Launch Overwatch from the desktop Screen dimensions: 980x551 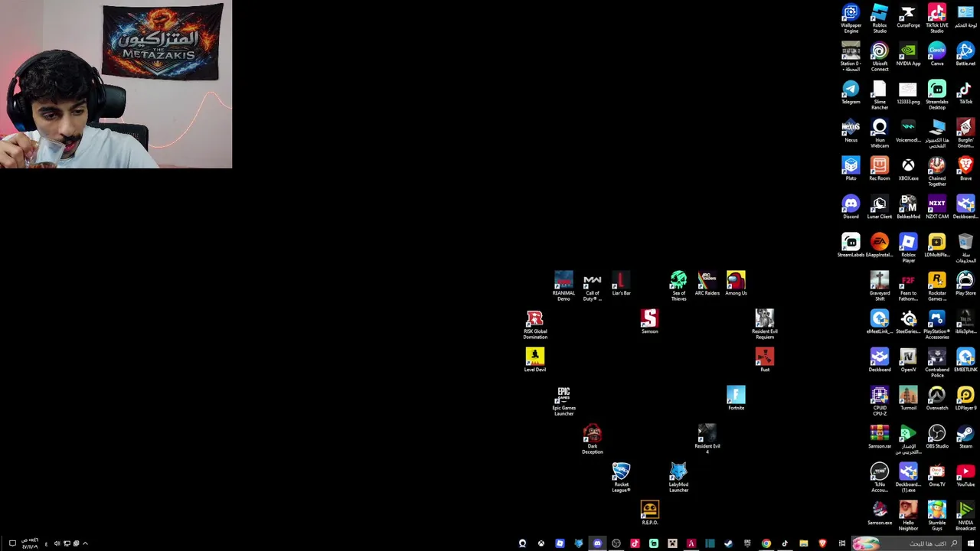[937, 399]
